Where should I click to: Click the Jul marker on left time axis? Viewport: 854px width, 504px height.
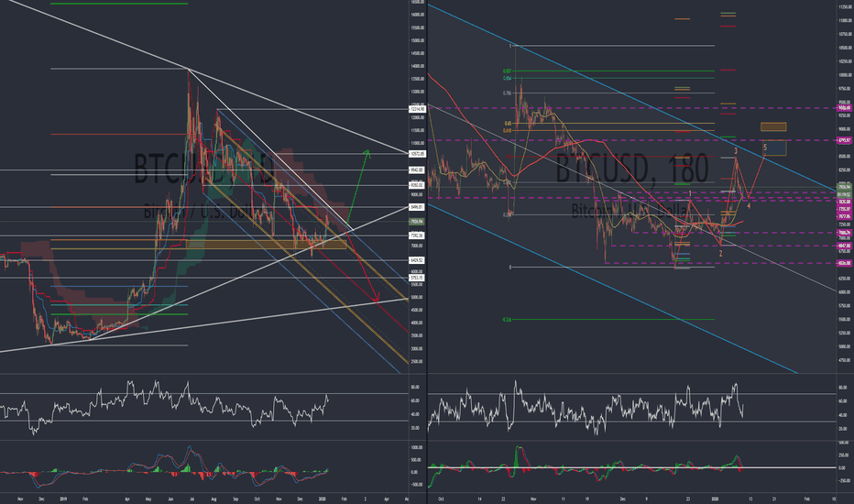click(192, 499)
